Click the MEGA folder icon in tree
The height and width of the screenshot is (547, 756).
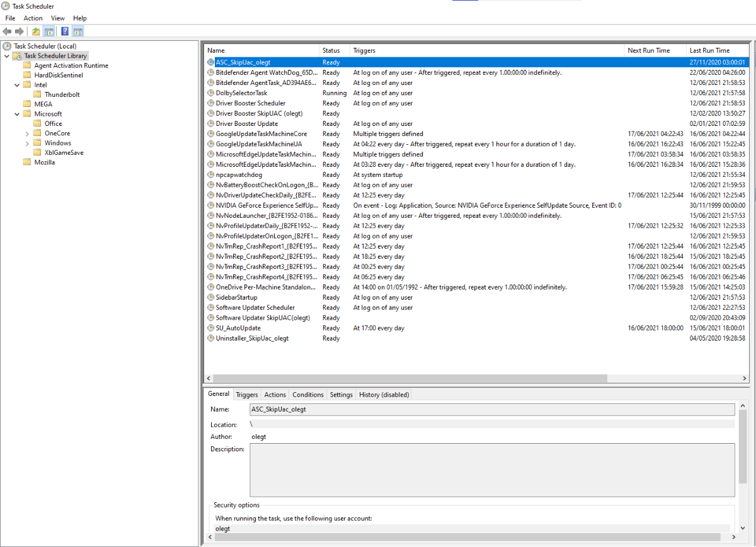point(27,104)
